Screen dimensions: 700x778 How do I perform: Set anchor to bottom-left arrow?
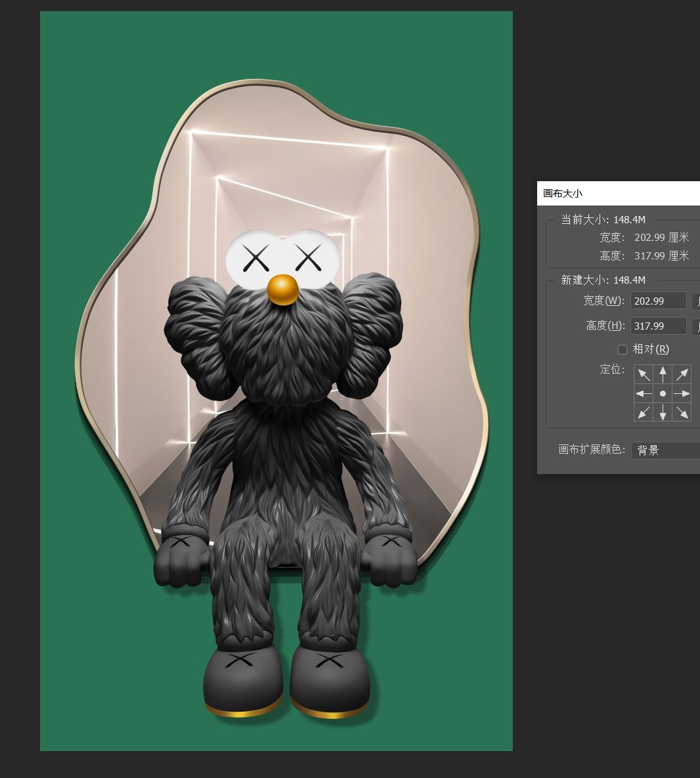pyautogui.click(x=644, y=412)
